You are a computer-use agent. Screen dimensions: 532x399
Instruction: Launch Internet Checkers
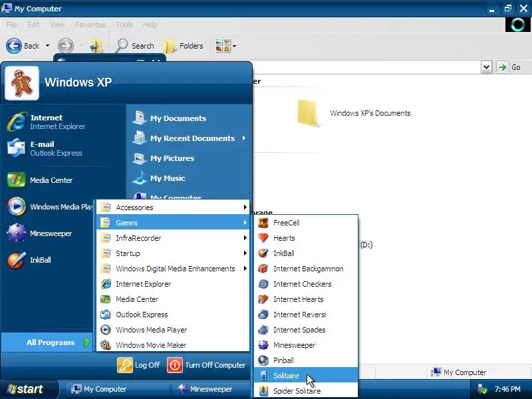pyautogui.click(x=306, y=284)
